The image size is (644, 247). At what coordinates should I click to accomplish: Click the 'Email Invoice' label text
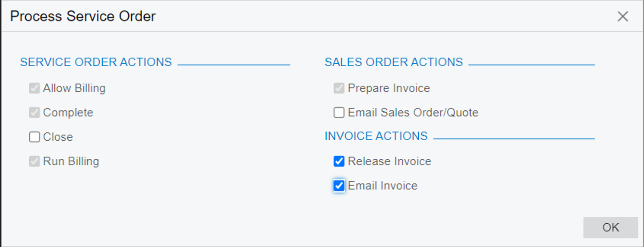tap(382, 186)
